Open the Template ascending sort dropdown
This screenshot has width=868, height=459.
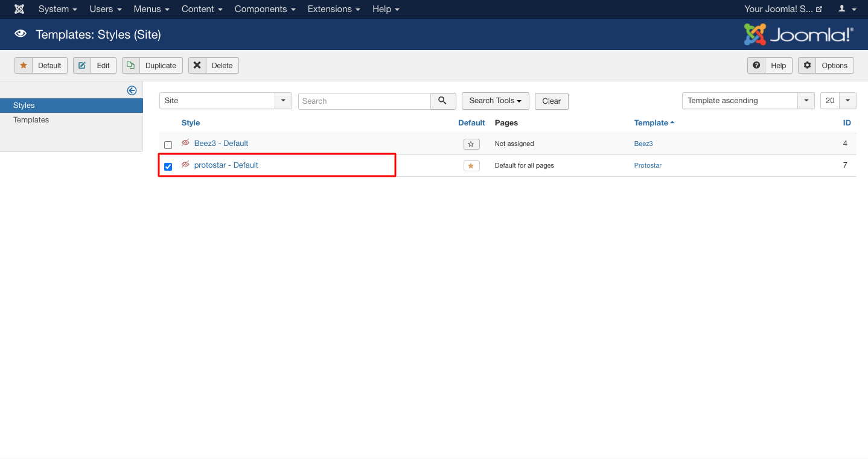[748, 101]
